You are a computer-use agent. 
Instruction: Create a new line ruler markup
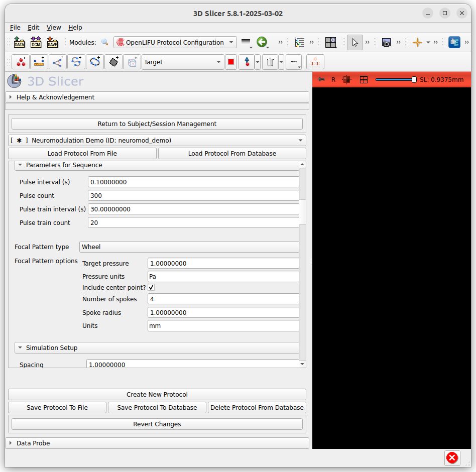(x=39, y=62)
